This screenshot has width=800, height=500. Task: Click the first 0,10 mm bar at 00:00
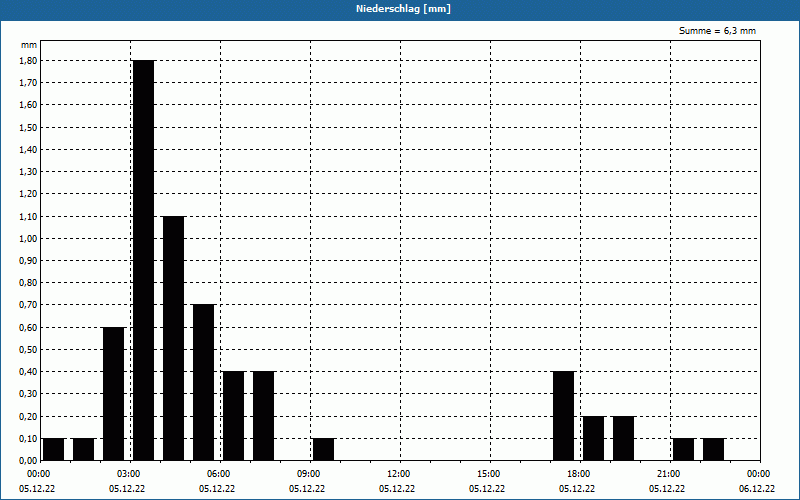pyautogui.click(x=54, y=449)
